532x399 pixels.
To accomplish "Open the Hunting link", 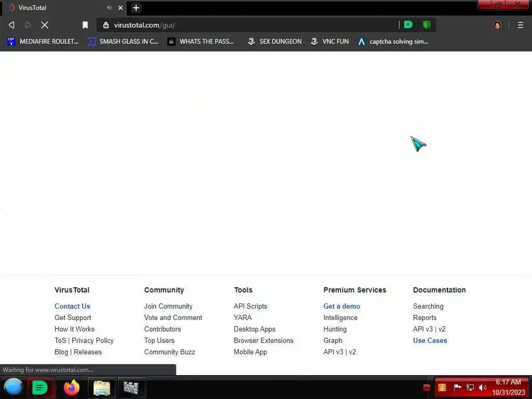I will click(x=335, y=329).
